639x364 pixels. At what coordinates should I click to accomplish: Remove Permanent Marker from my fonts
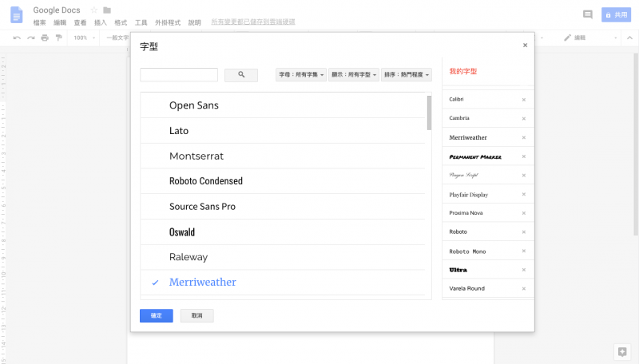tap(524, 156)
